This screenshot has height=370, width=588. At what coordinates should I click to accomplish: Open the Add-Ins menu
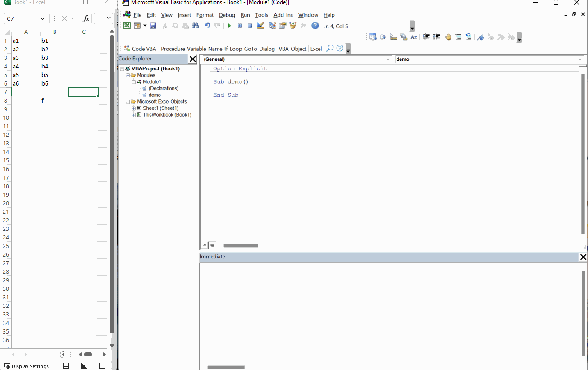click(x=283, y=15)
